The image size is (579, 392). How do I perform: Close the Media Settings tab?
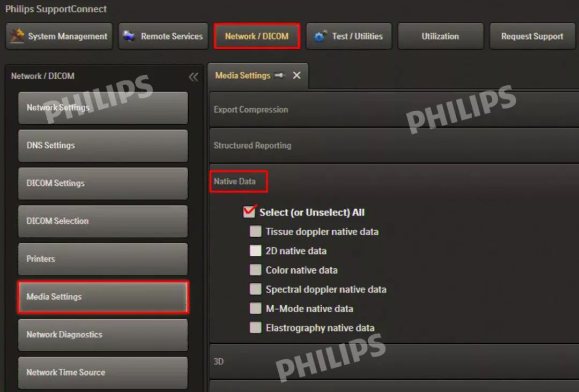pyautogui.click(x=296, y=75)
